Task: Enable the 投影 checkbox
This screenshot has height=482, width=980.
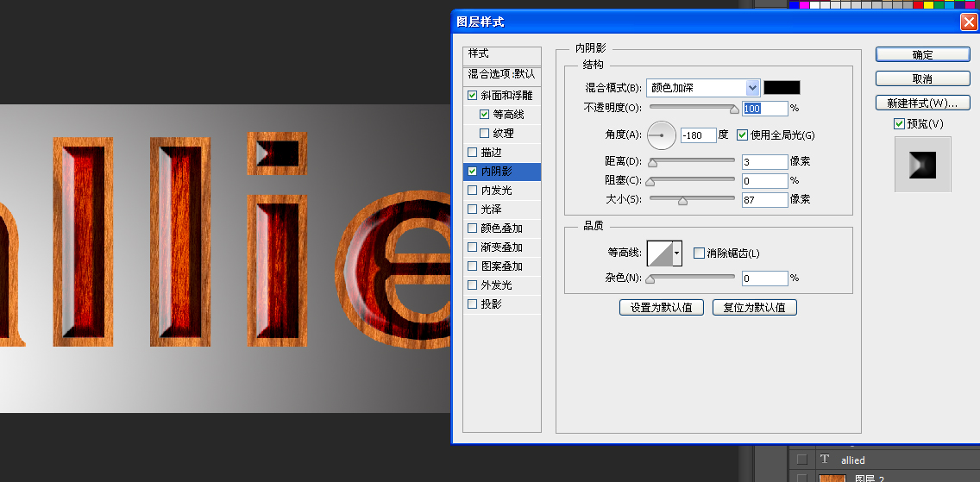Action: [473, 304]
